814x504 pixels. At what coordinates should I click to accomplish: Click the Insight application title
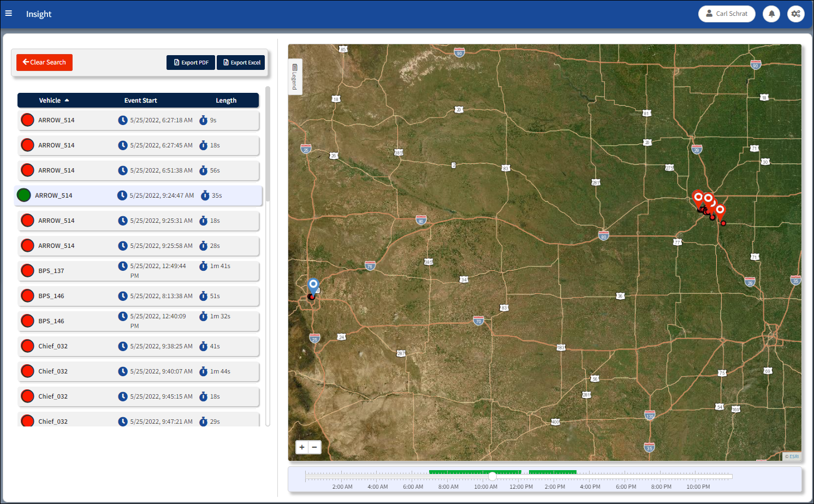39,14
